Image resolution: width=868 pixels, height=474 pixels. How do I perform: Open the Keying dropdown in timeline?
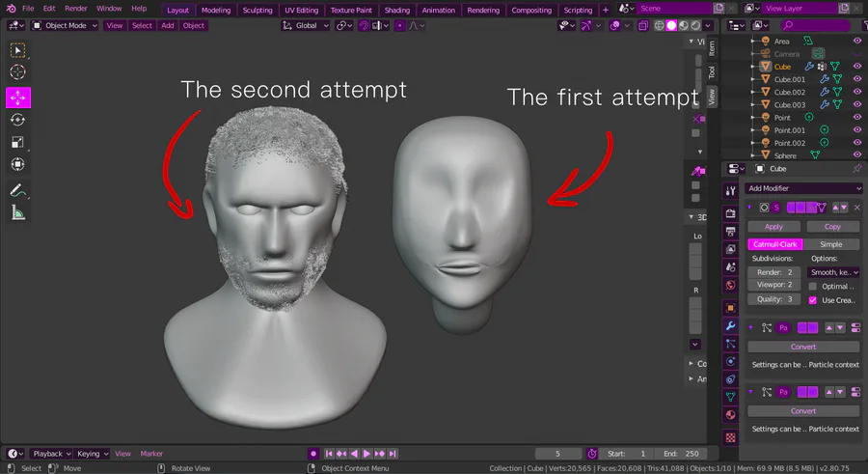[93, 454]
